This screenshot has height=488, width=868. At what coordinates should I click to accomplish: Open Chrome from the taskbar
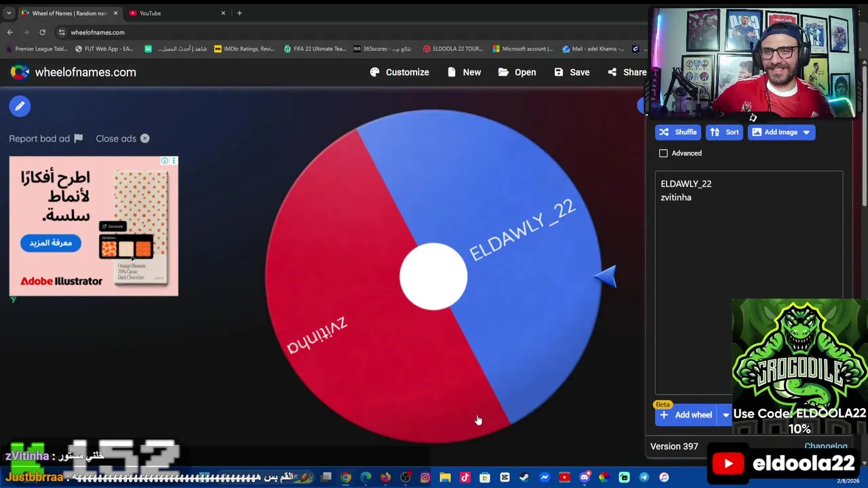(x=346, y=478)
